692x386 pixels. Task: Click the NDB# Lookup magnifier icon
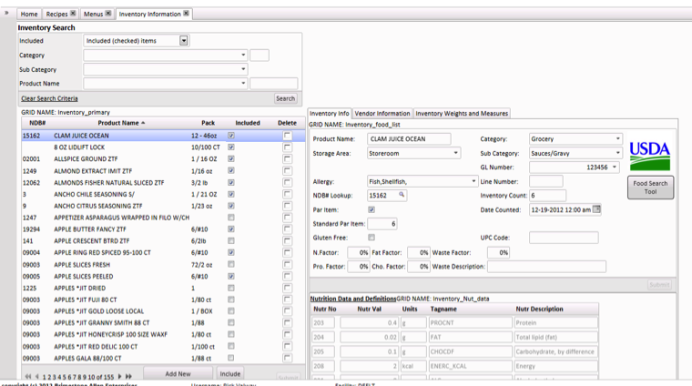[401, 195]
